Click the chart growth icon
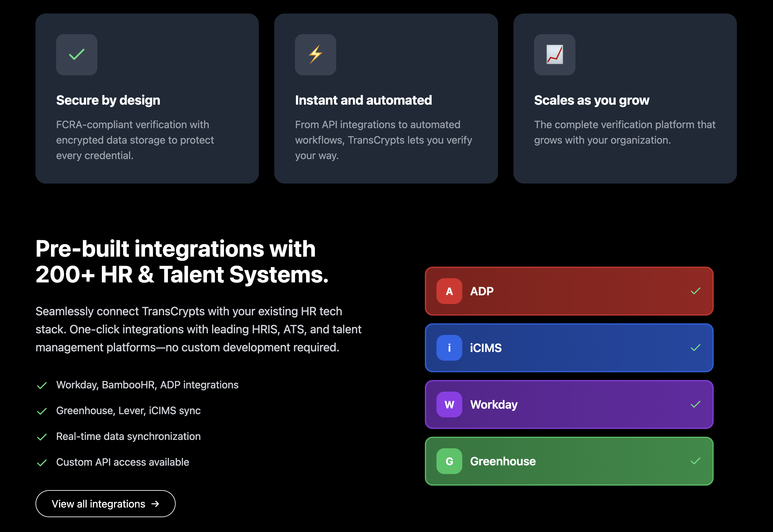Screen dimensions: 773x532 tap(554, 54)
